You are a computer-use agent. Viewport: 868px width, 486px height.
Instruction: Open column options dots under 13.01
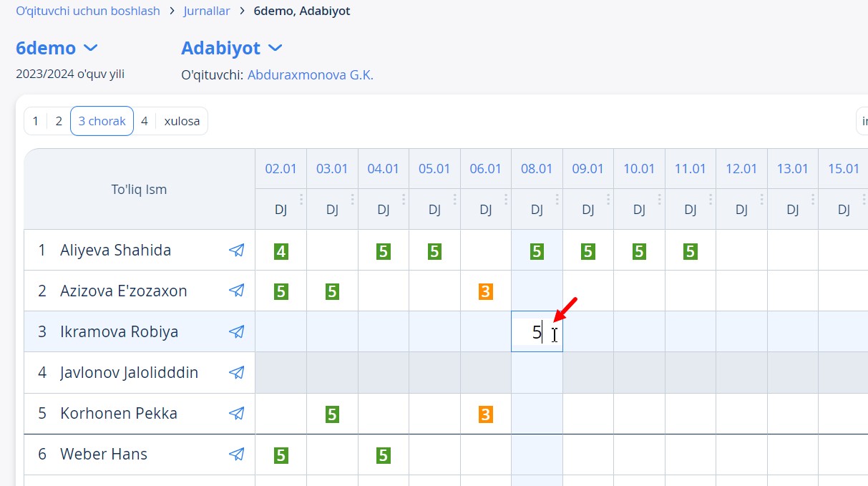(814, 199)
